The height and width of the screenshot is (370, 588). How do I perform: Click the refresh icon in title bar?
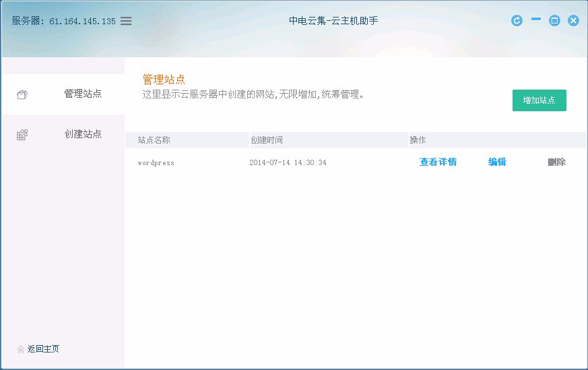pos(517,21)
